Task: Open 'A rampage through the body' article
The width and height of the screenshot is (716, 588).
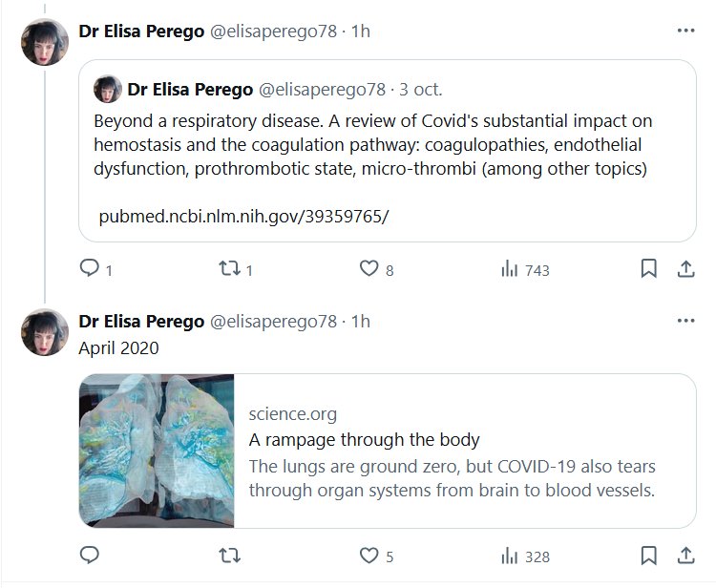Action: click(364, 440)
